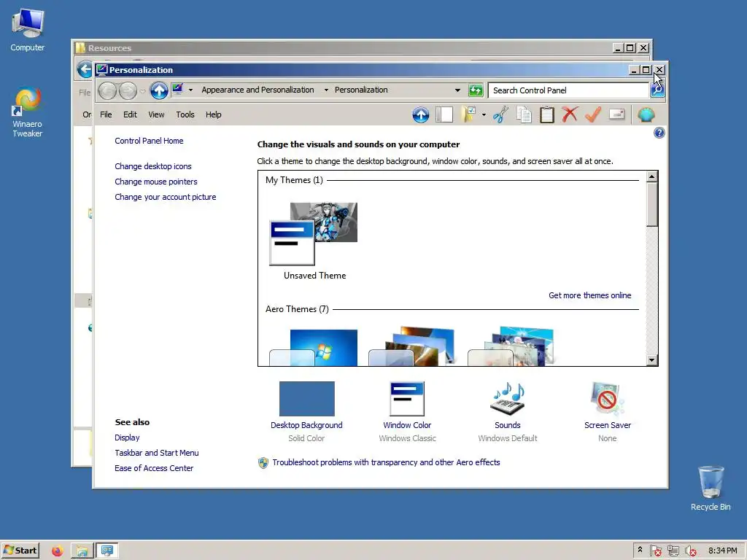
Task: Toggle the navigation pane layout icon
Action: click(x=444, y=114)
